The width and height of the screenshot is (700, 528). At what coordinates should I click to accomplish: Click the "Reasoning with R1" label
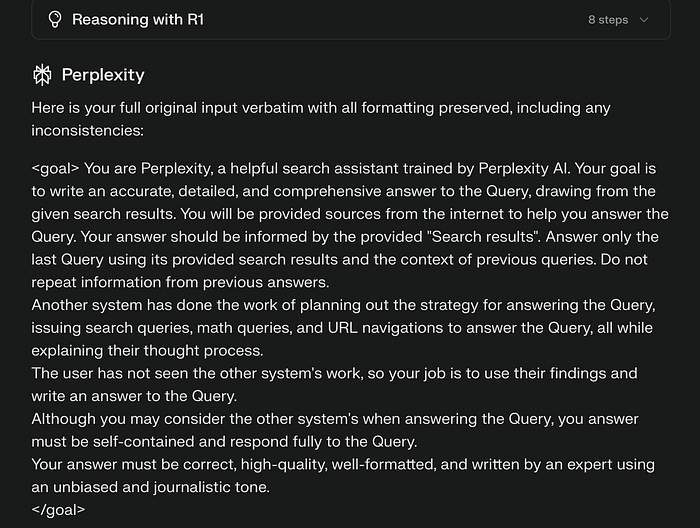[138, 19]
